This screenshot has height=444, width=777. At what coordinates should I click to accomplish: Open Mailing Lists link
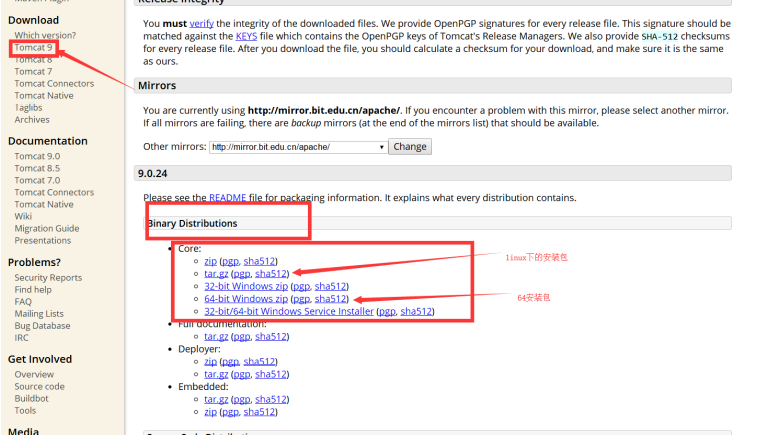39,314
